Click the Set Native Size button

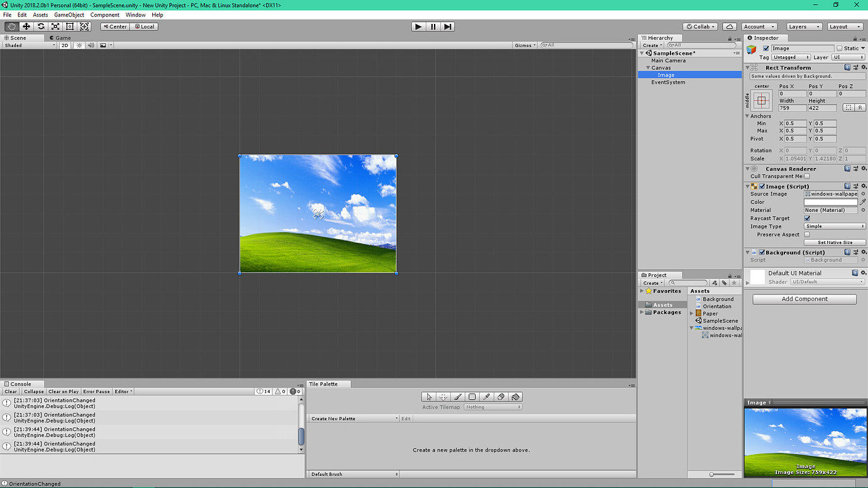pyautogui.click(x=835, y=242)
